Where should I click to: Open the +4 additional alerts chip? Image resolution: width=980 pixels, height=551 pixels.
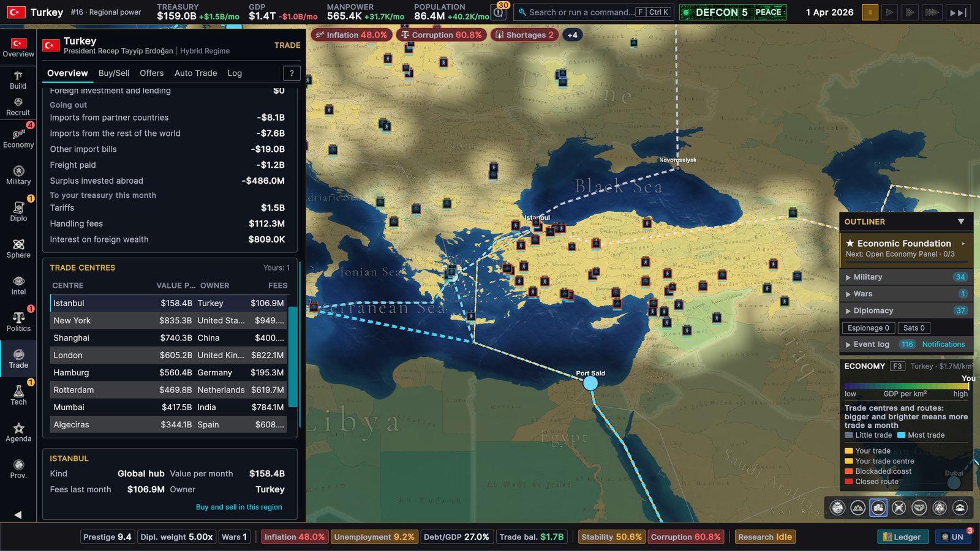(572, 35)
